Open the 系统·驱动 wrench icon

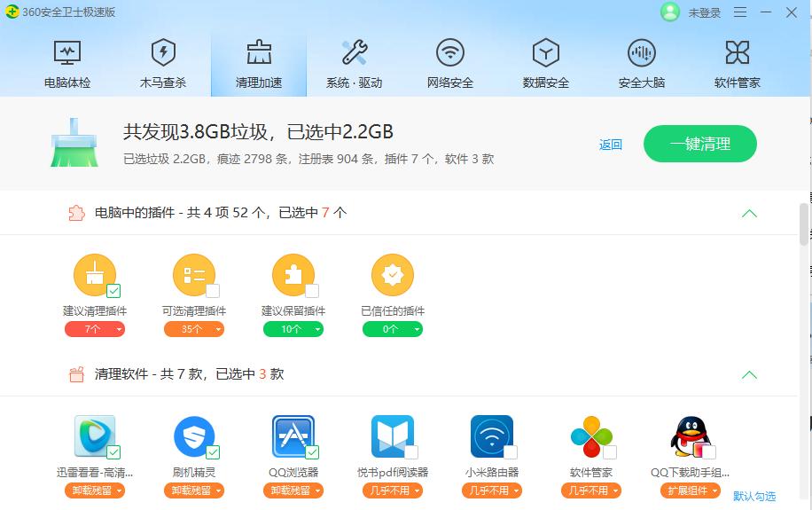(355, 52)
